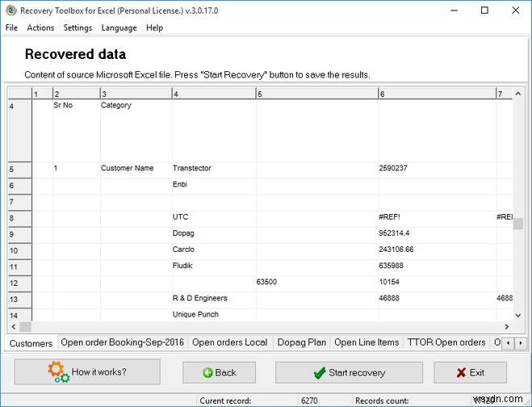Click the horizontal scrollbar thumb
Screen dimensions: 532x407
tap(26, 326)
